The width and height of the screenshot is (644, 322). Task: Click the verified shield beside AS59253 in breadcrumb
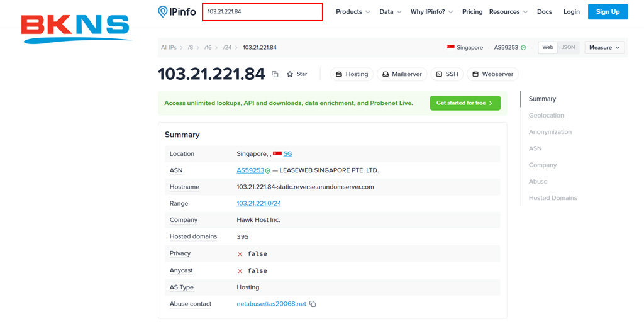pos(523,48)
